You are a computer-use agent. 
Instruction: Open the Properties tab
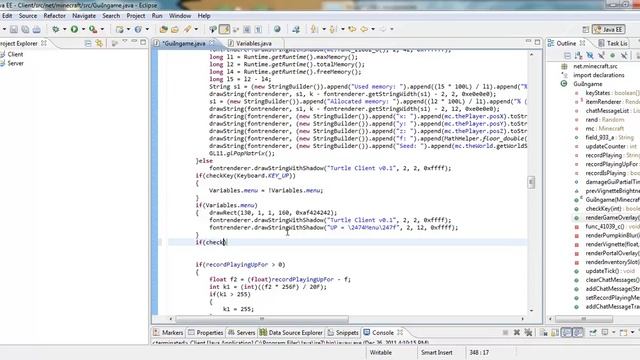(x=206, y=333)
